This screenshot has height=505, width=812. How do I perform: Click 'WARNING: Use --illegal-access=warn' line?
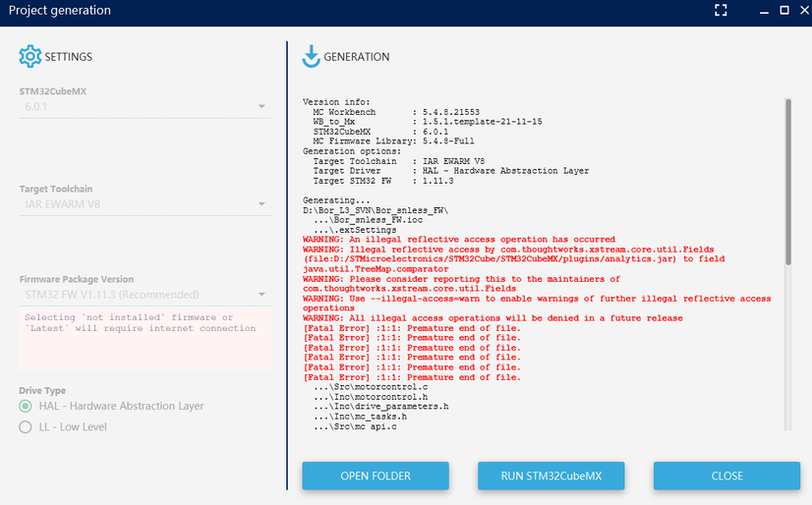(537, 299)
